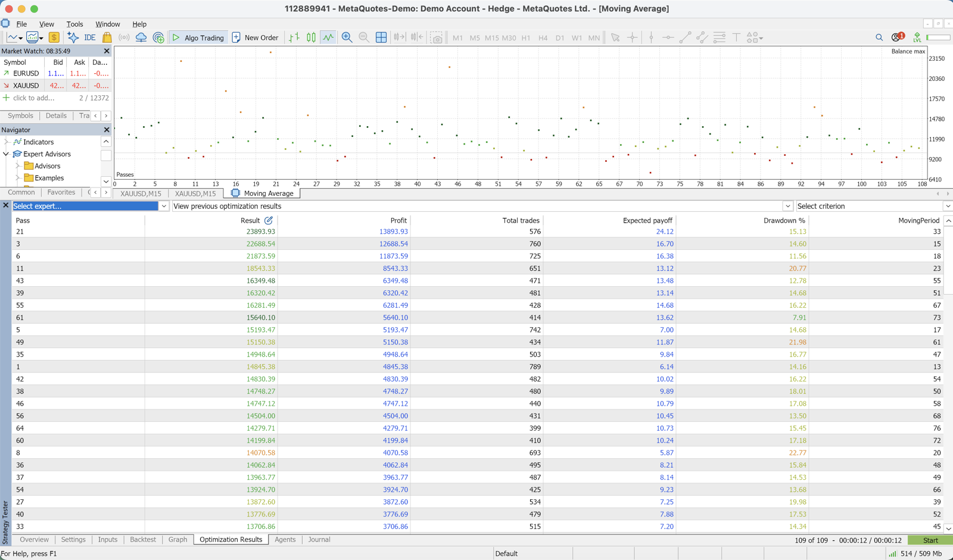The image size is (953, 560).
Task: Open the Help menu
Action: point(139,24)
